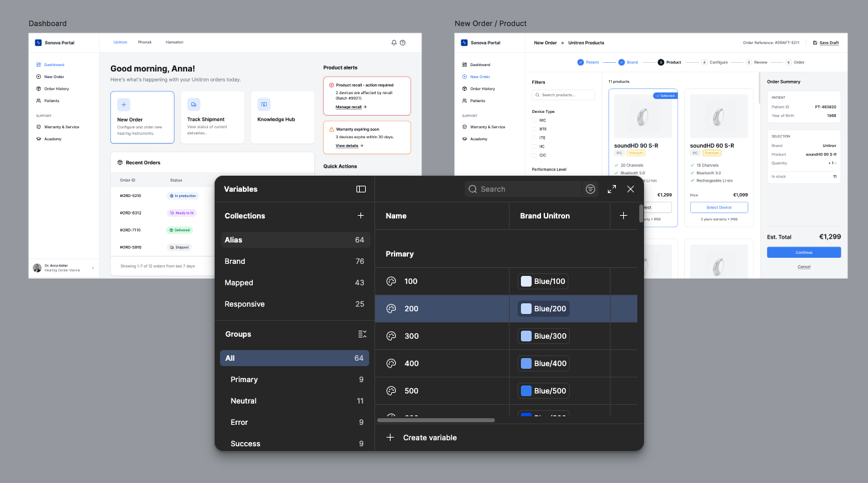Click Cancel link under Continue
This screenshot has height=483, width=868.
(804, 267)
